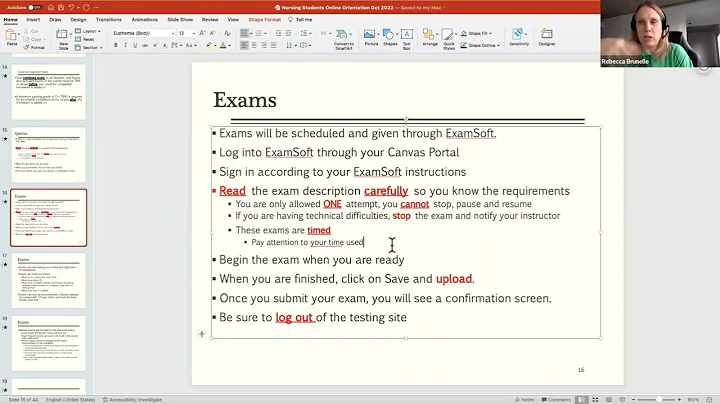720x404 pixels.
Task: Open the Shapes gallery
Action: (x=390, y=38)
